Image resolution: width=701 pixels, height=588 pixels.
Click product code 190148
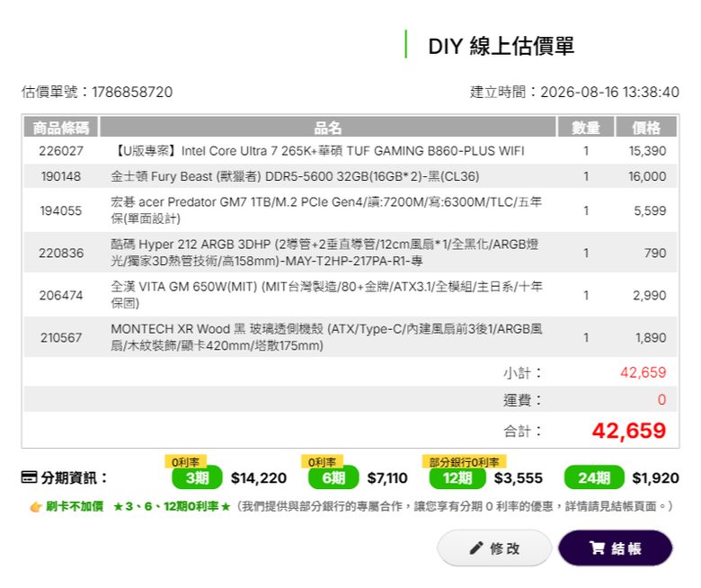[61, 176]
